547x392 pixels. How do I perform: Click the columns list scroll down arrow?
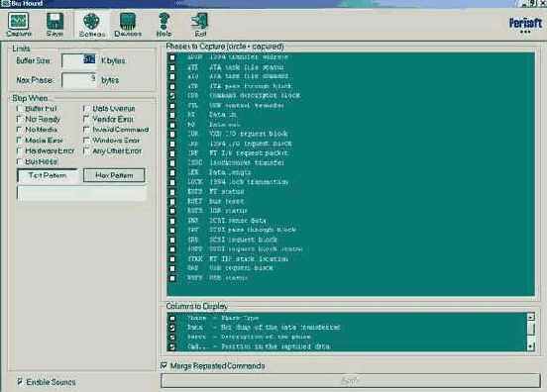point(530,346)
